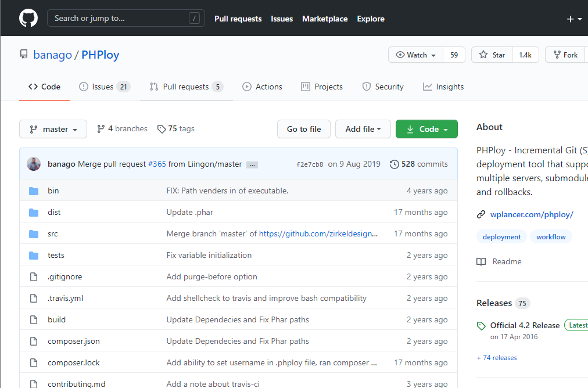Open the master branch selector dropdown
This screenshot has height=388, width=588.
(53, 129)
